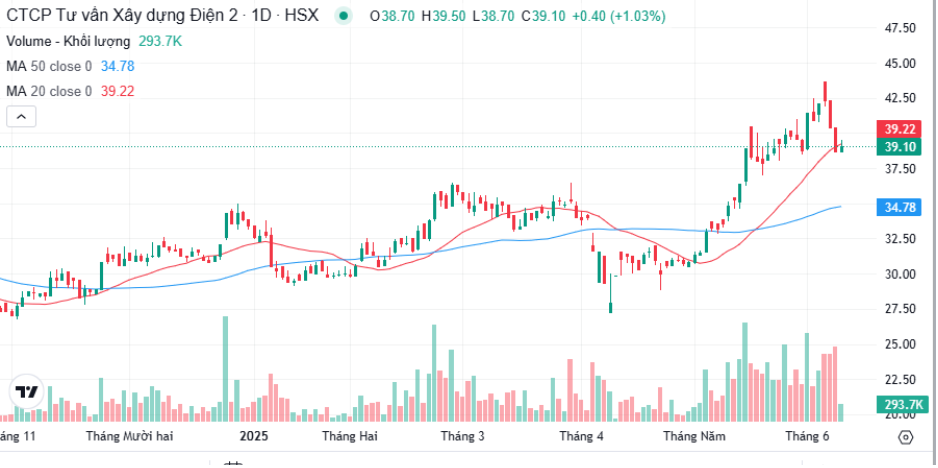Click the Tháng Năm time axis label
The image size is (938, 468).
694,436
